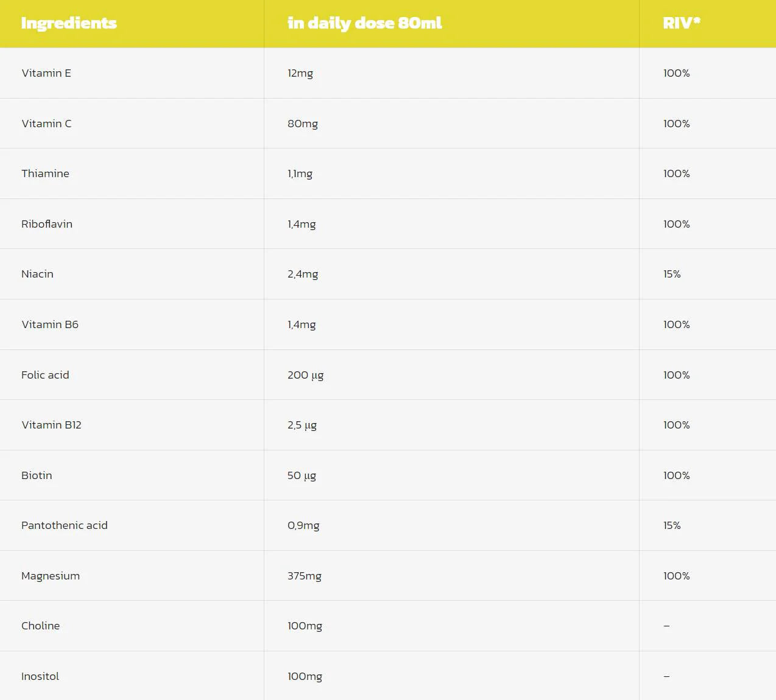The height and width of the screenshot is (700, 776).
Task: Click the Folic acid 200 µg value
Action: point(305,375)
